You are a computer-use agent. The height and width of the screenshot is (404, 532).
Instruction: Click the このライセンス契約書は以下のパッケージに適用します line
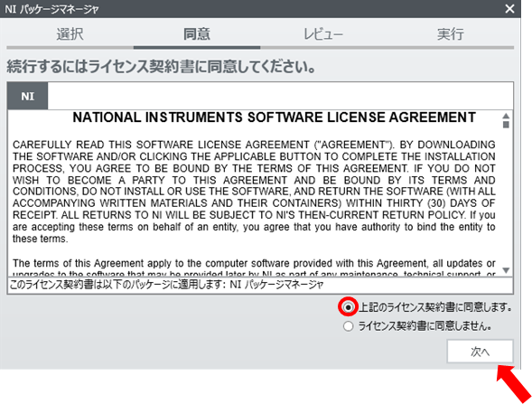[x=166, y=285]
